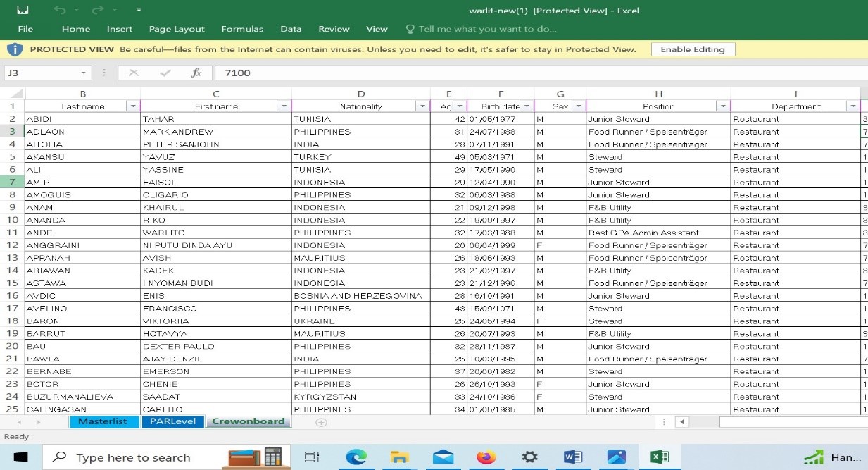Select the PARLevel sheet tab
The height and width of the screenshot is (470, 868).
(172, 421)
